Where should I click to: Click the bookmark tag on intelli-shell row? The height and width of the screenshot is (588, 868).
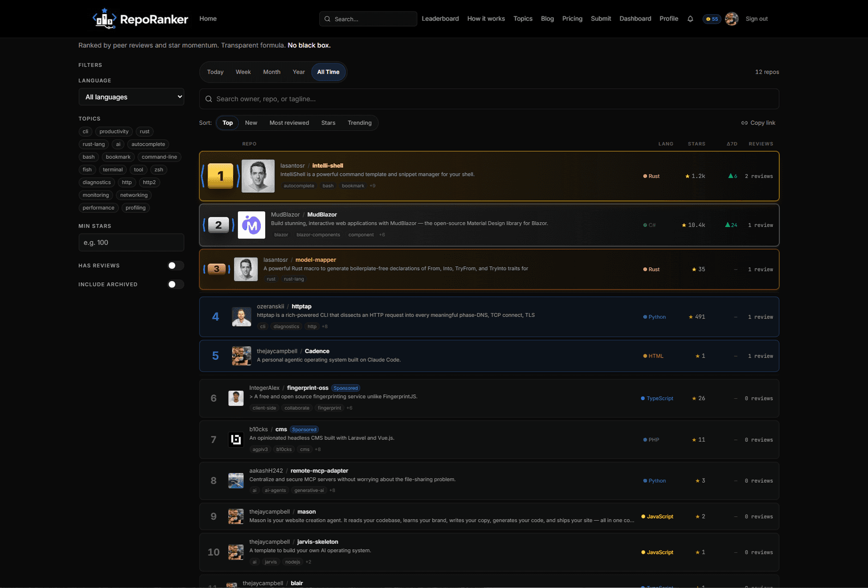(353, 186)
